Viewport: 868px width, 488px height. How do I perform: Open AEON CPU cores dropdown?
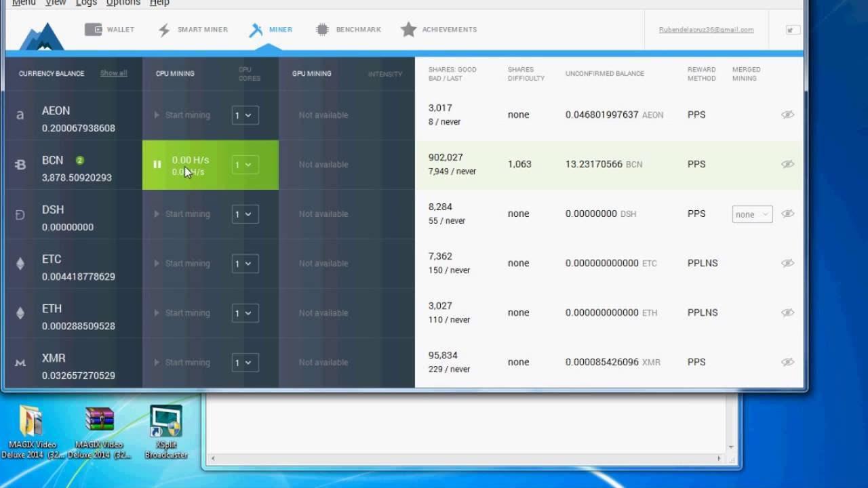(x=245, y=115)
